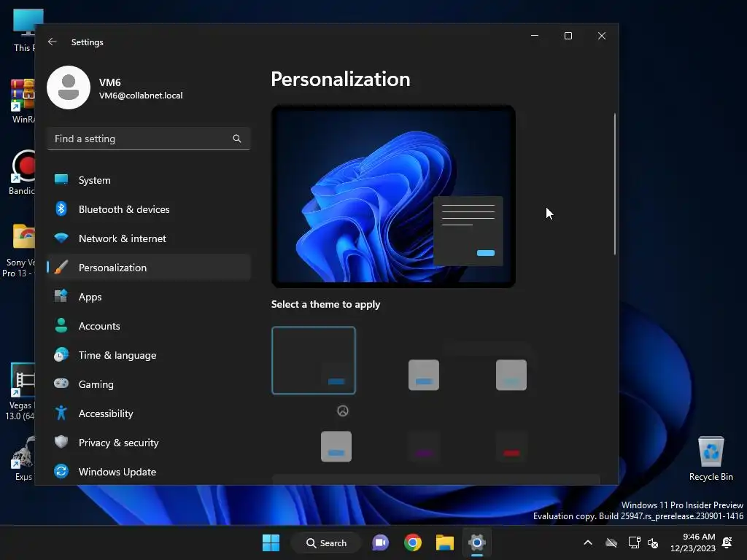Viewport: 747px width, 560px height.
Task: Open Accessibility settings
Action: coord(149,413)
